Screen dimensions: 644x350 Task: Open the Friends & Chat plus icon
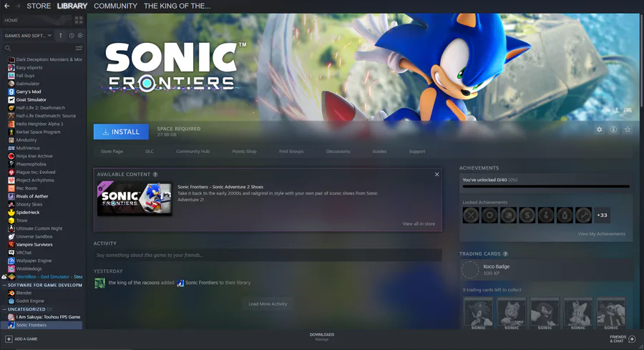pyautogui.click(x=632, y=339)
